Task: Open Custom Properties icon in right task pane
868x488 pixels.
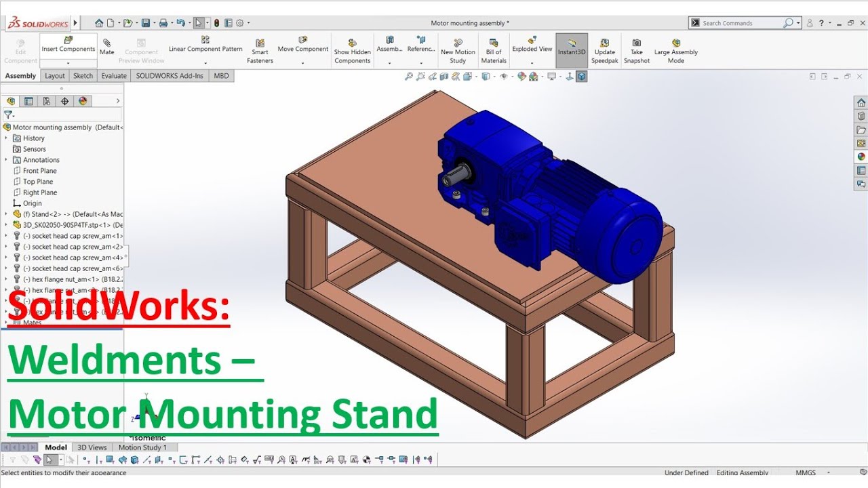Action: click(861, 170)
